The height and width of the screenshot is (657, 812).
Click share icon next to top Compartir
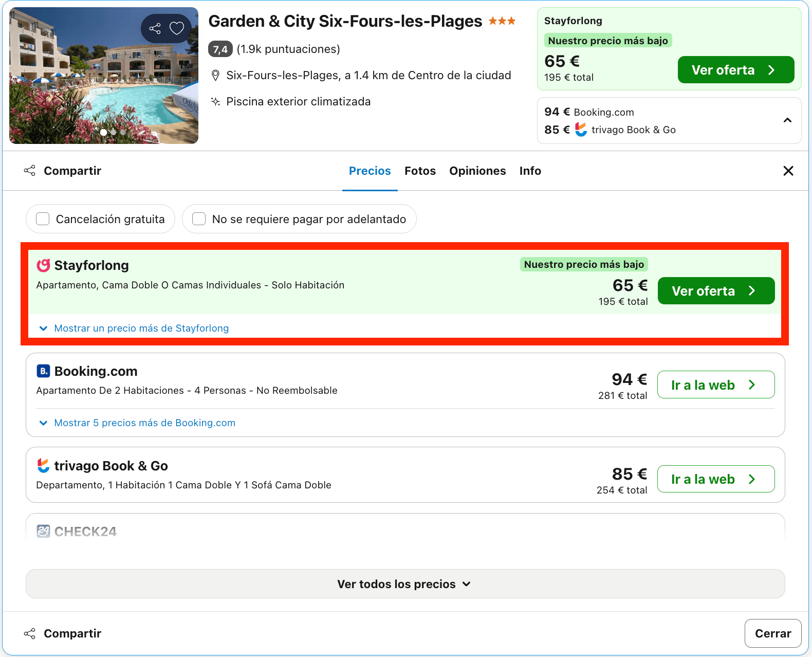coord(30,171)
